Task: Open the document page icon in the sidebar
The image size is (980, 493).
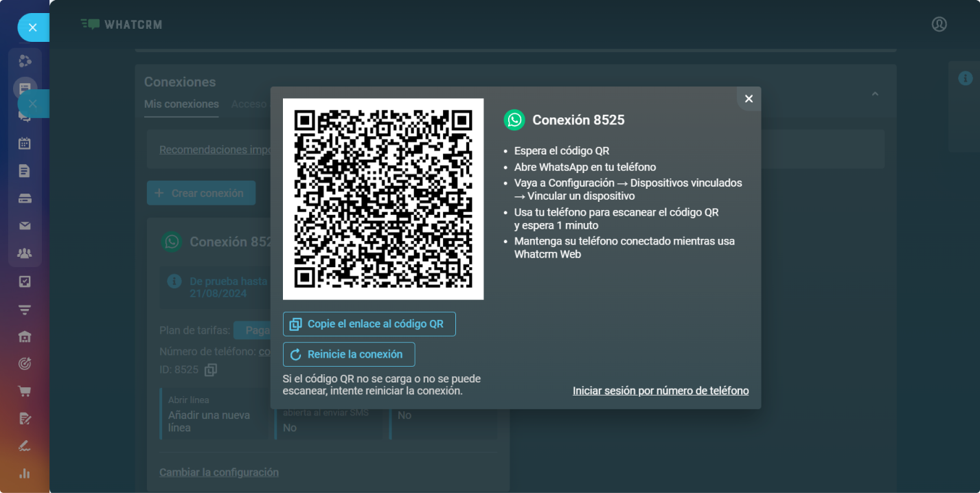Action: click(25, 171)
